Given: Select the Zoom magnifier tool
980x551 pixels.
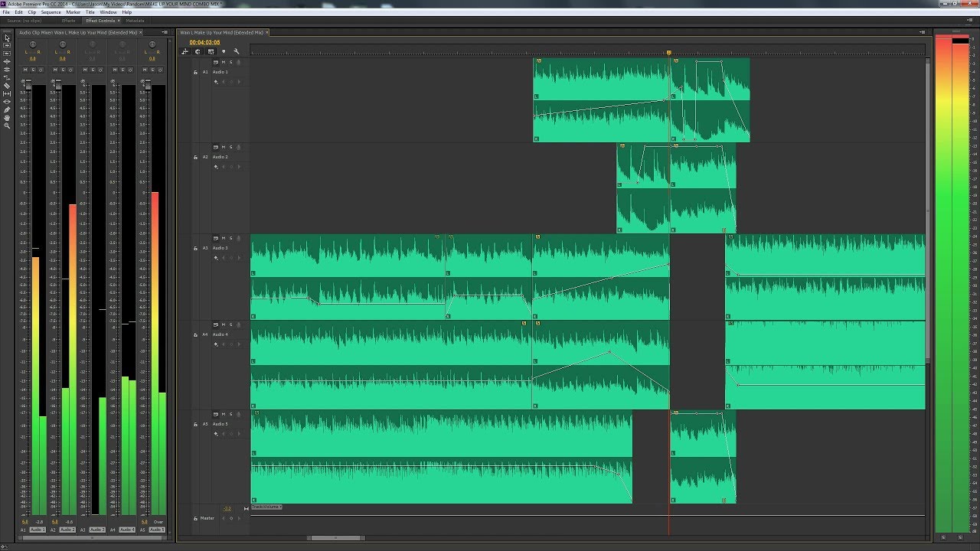Looking at the screenshot, I should pyautogui.click(x=7, y=126).
